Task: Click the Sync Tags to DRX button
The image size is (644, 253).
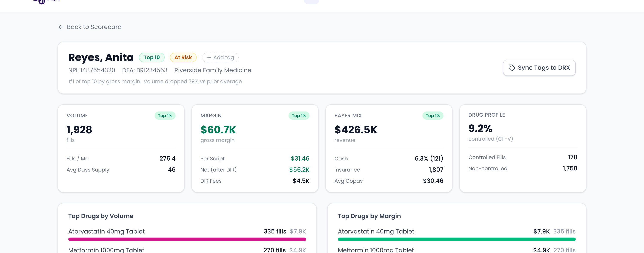Action: [x=539, y=68]
